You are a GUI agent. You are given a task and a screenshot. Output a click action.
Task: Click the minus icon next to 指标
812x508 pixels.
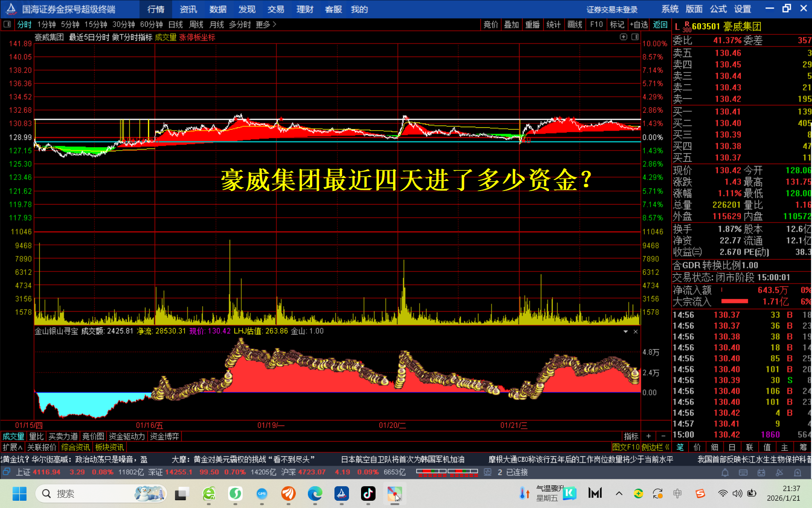(663, 436)
